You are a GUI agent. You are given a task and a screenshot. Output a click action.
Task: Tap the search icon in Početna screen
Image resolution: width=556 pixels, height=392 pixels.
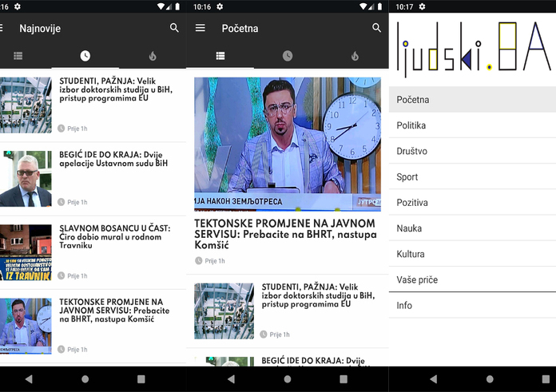tap(376, 28)
